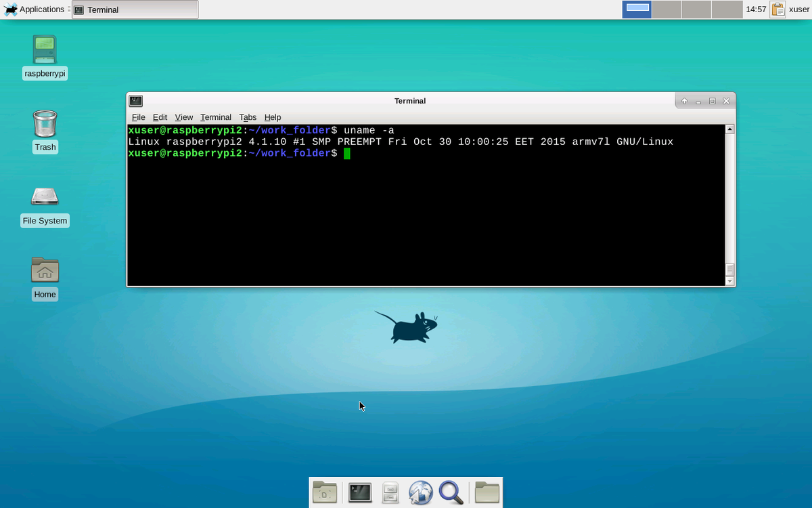Maximize the Terminal window
Screen dimensions: 812x508
(712, 101)
